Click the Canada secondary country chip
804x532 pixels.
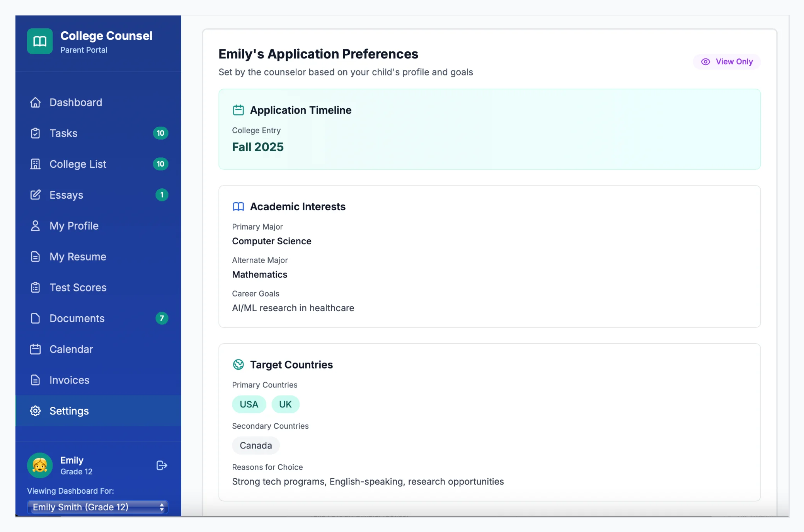256,445
